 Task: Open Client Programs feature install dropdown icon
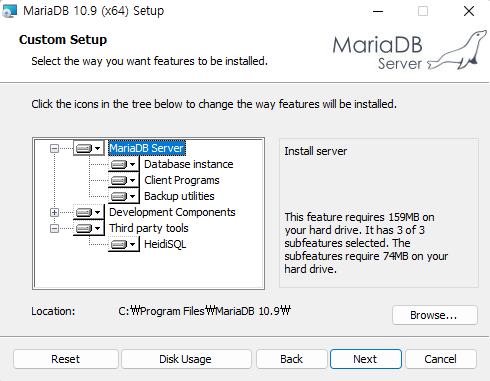click(x=123, y=180)
